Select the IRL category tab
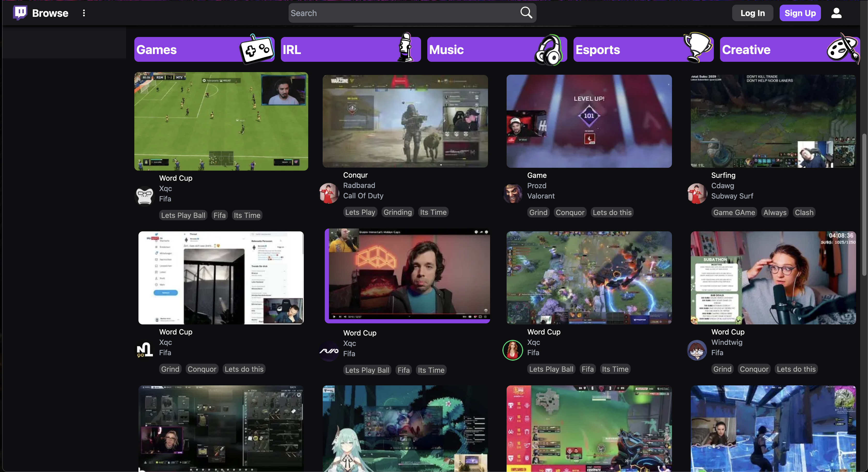Image resolution: width=868 pixels, height=472 pixels. coord(351,50)
